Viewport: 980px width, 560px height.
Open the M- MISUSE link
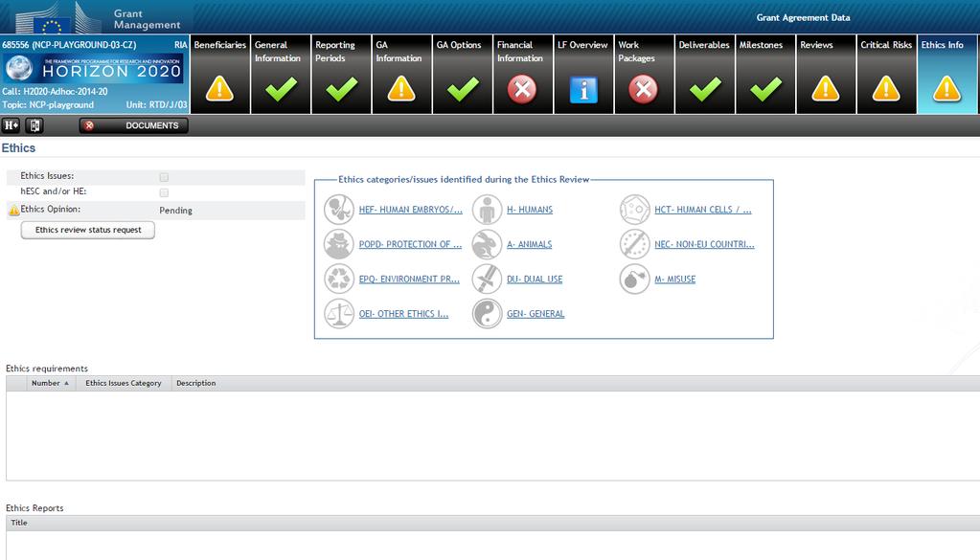[675, 280]
